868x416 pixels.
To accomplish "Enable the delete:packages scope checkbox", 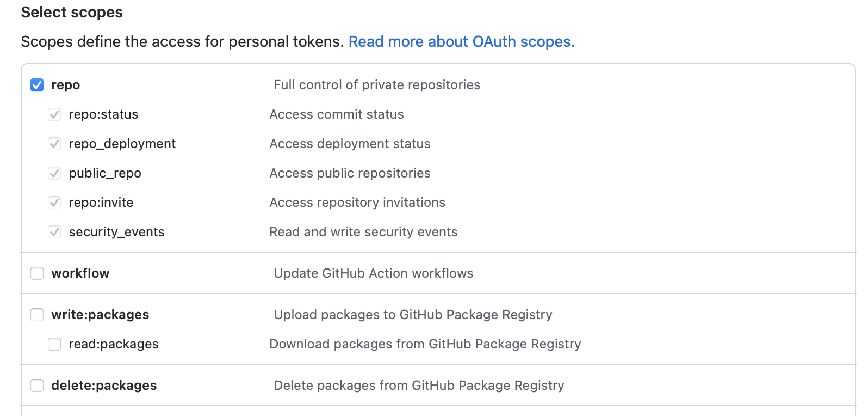I will [37, 386].
